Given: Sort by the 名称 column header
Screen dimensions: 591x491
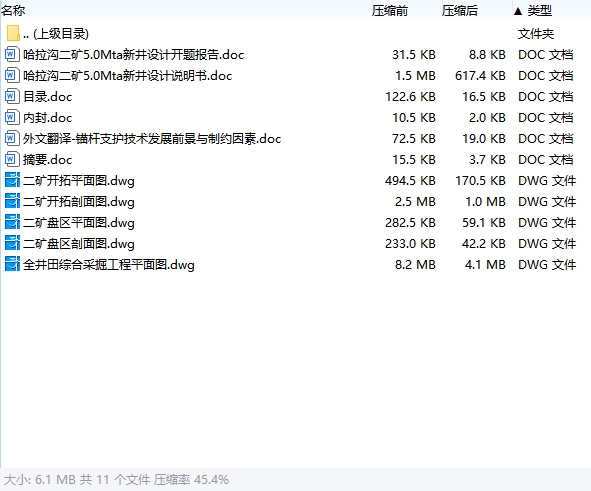Looking at the screenshot, I should click(13, 11).
